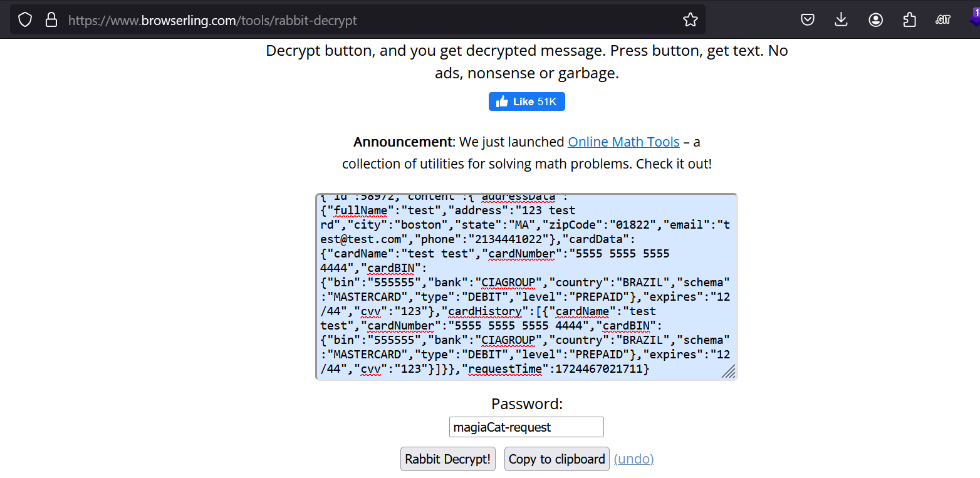Click the .GIT extension icon

tap(943, 20)
